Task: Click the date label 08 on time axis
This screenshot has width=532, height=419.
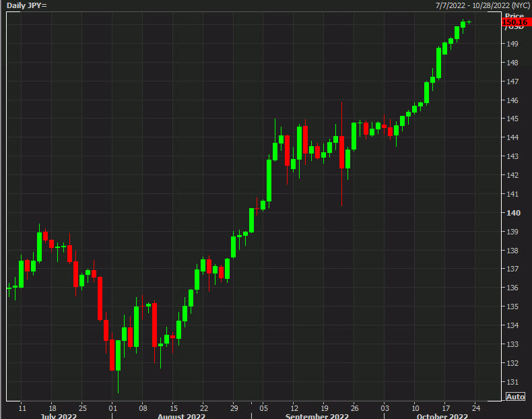Action: coord(143,408)
